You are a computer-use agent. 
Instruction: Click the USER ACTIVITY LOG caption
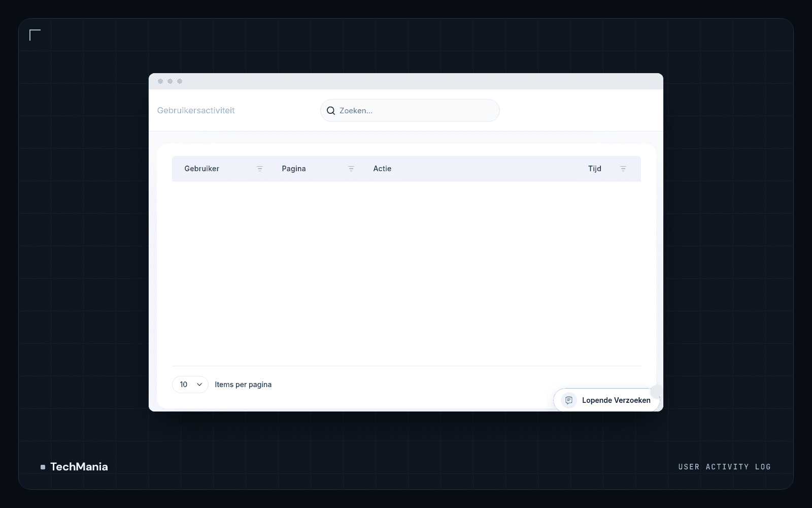click(725, 467)
